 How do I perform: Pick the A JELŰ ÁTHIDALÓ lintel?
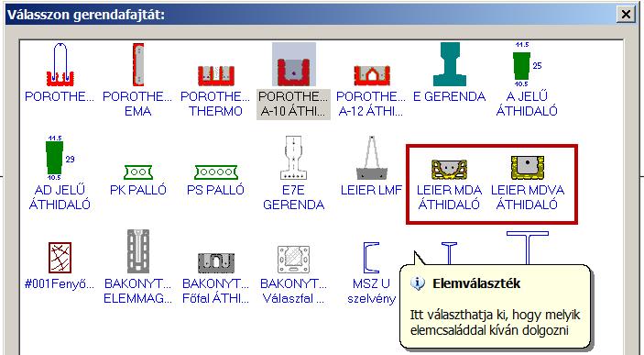(x=527, y=80)
